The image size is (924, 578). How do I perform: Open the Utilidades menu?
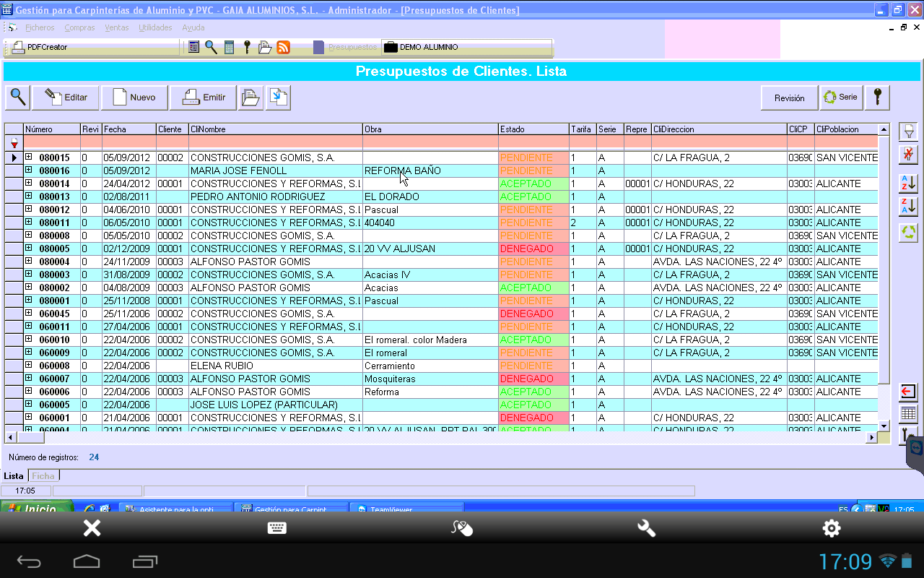coord(155,27)
